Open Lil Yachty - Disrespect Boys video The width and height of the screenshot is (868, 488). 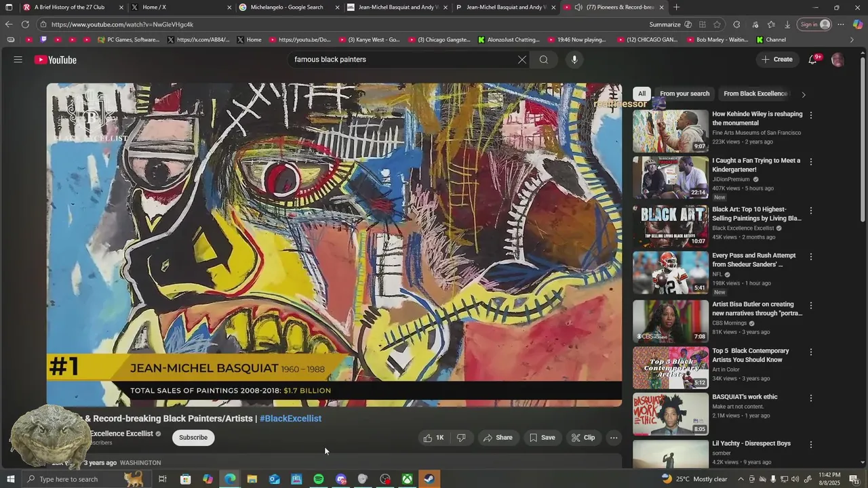click(x=751, y=443)
